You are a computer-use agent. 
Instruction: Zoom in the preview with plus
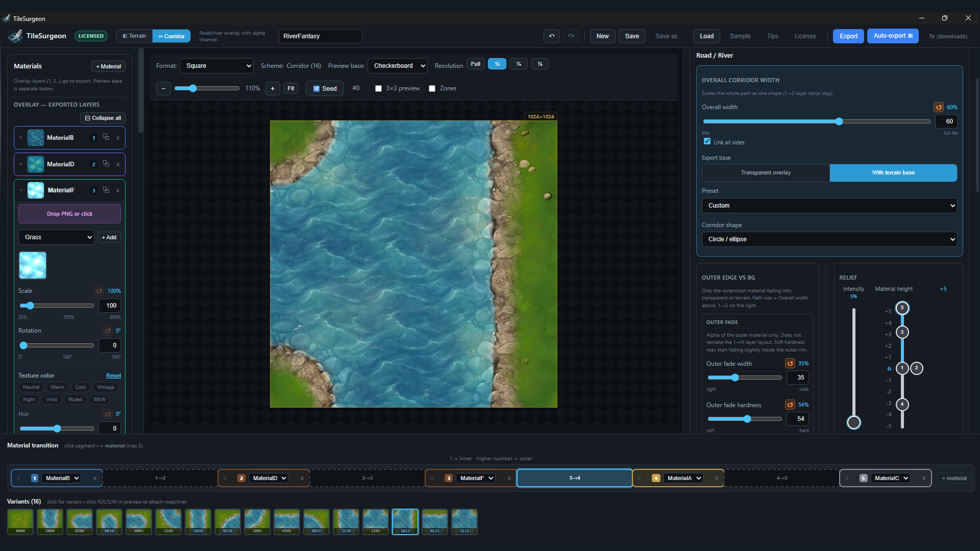pos(273,88)
